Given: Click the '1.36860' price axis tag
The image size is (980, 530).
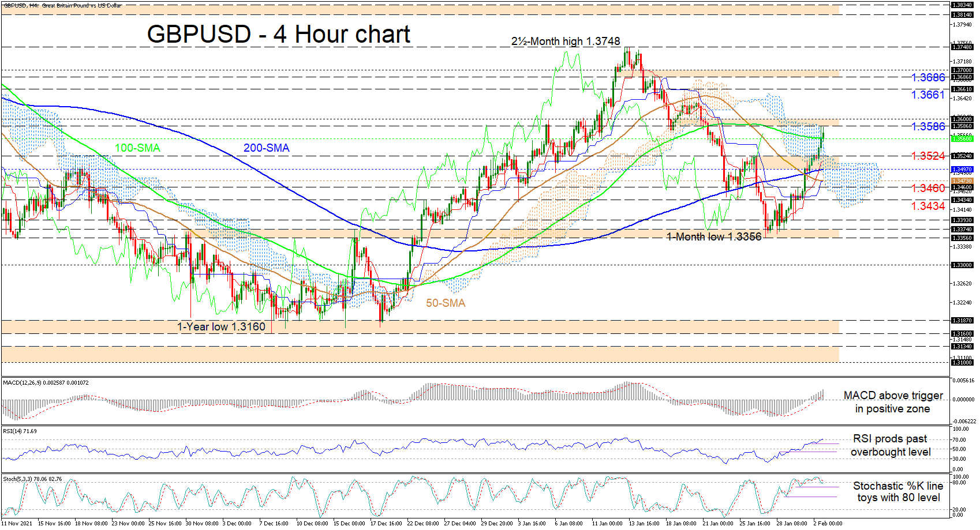Looking at the screenshot, I should (962, 77).
